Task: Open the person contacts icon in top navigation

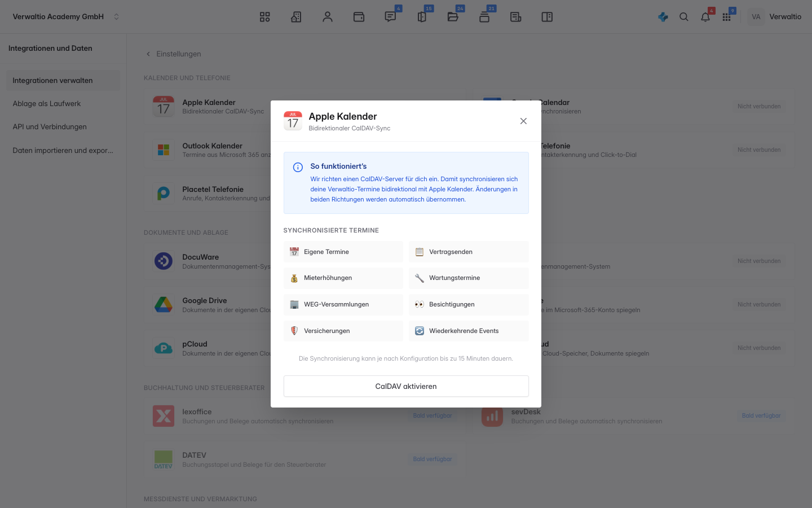Action: coord(328,17)
